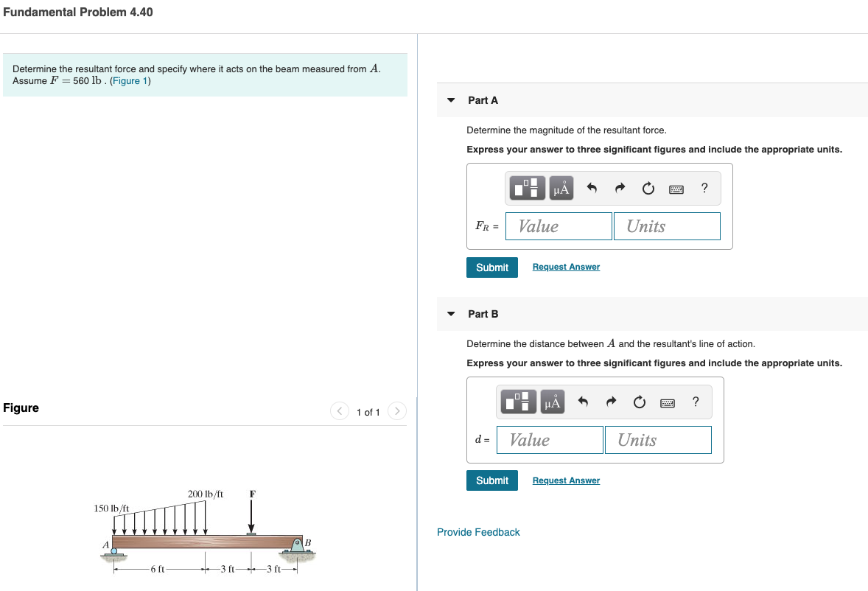
Task: Open help for Part A answer box
Action: [x=704, y=188]
